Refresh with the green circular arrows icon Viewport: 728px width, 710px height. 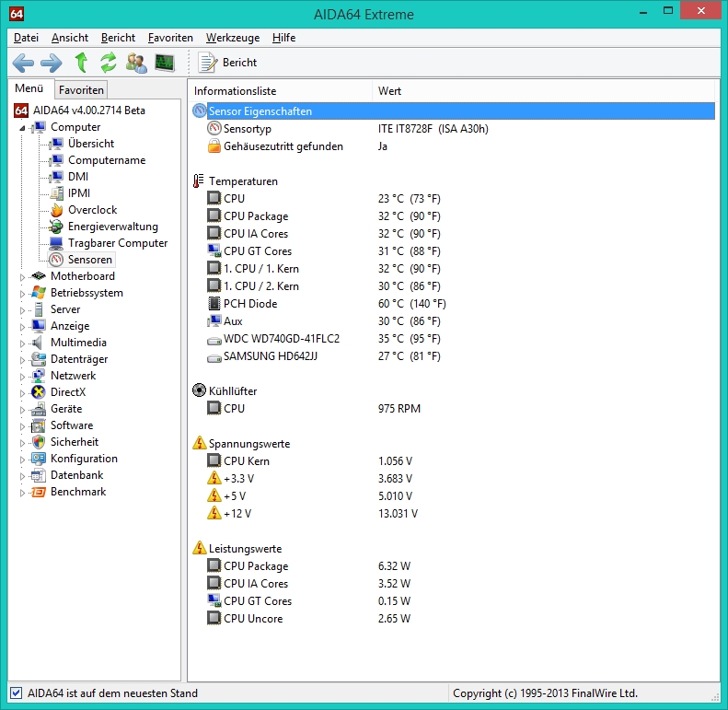pyautogui.click(x=109, y=63)
